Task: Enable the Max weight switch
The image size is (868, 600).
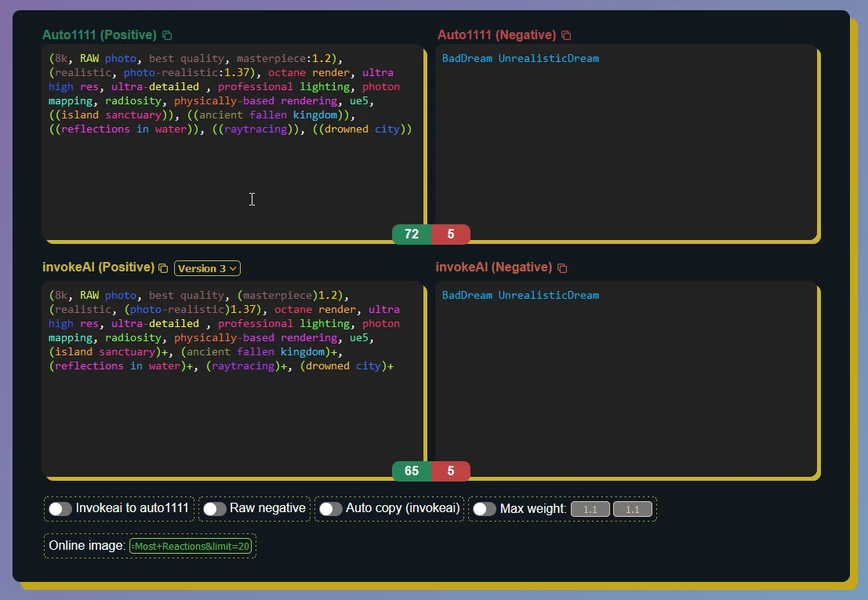Action: (485, 509)
